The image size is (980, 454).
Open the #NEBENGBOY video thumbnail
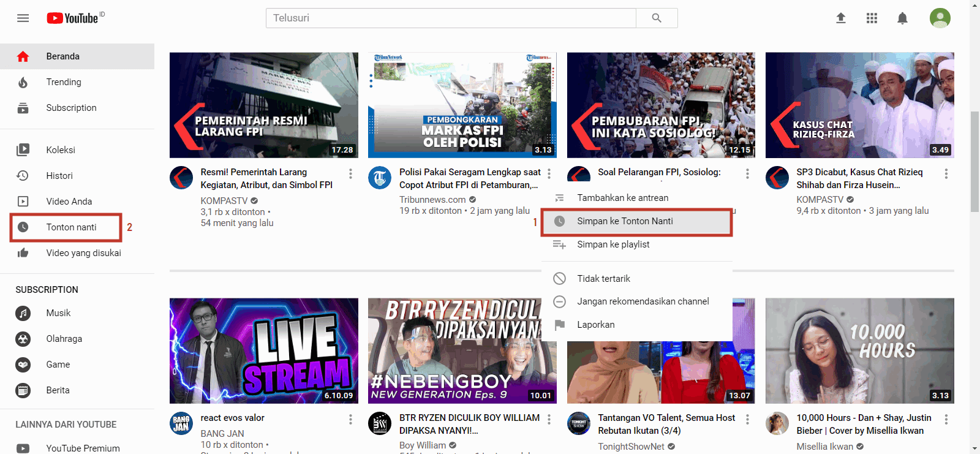point(462,351)
